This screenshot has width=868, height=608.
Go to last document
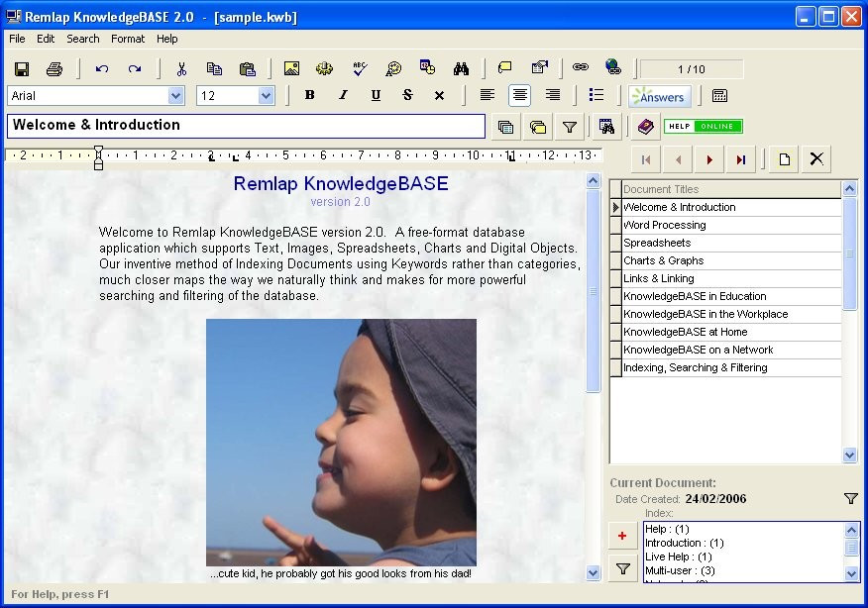pos(741,159)
